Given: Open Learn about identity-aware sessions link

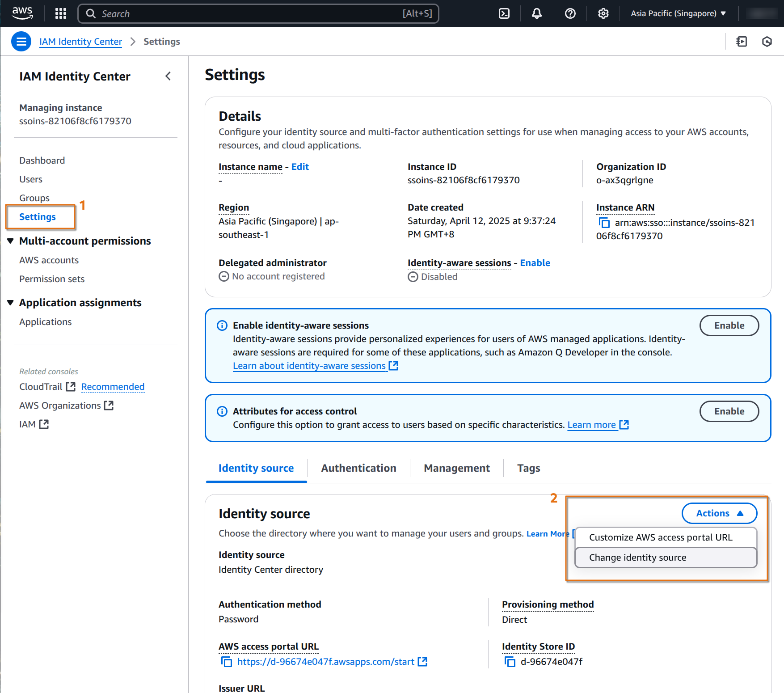Looking at the screenshot, I should click(315, 366).
